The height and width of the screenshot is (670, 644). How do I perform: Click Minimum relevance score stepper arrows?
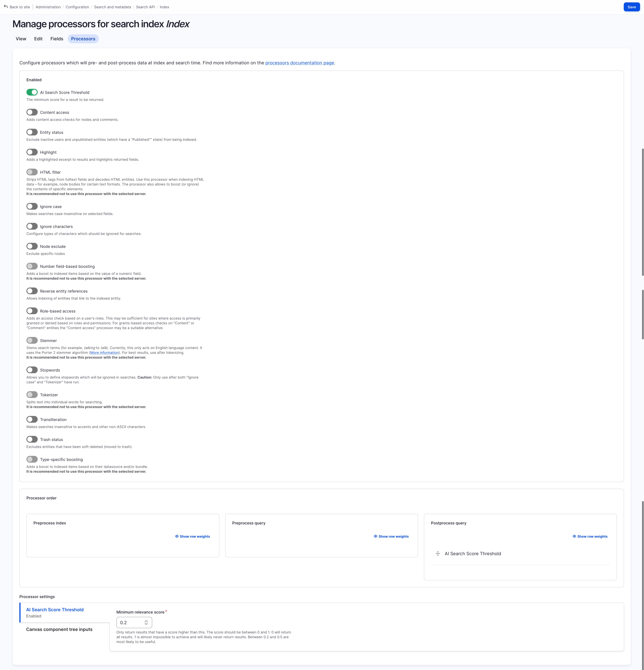click(x=146, y=623)
